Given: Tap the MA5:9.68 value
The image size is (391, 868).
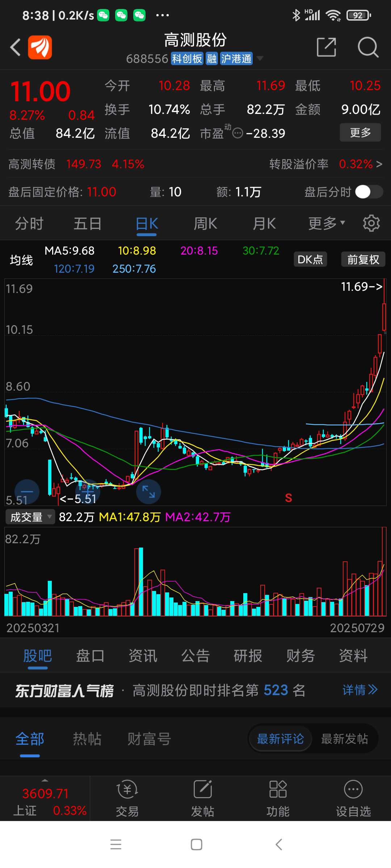Looking at the screenshot, I should (70, 250).
